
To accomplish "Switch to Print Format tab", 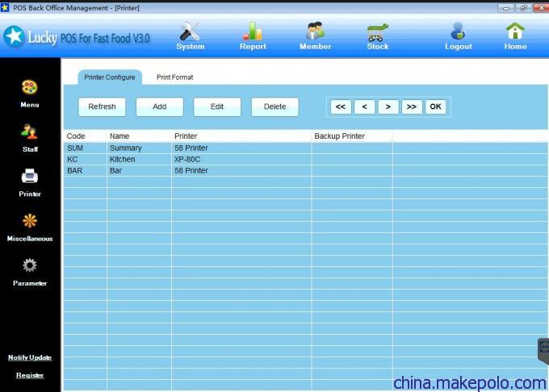I will click(x=174, y=77).
